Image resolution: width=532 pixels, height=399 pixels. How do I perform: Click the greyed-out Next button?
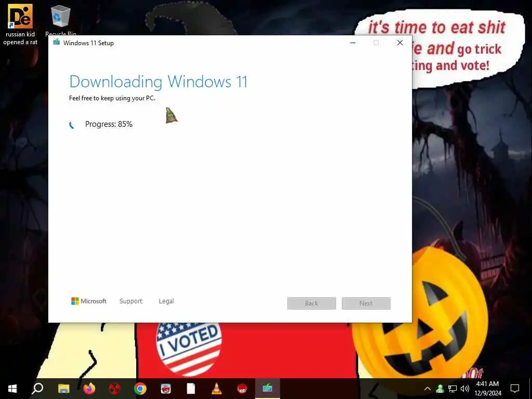(366, 303)
